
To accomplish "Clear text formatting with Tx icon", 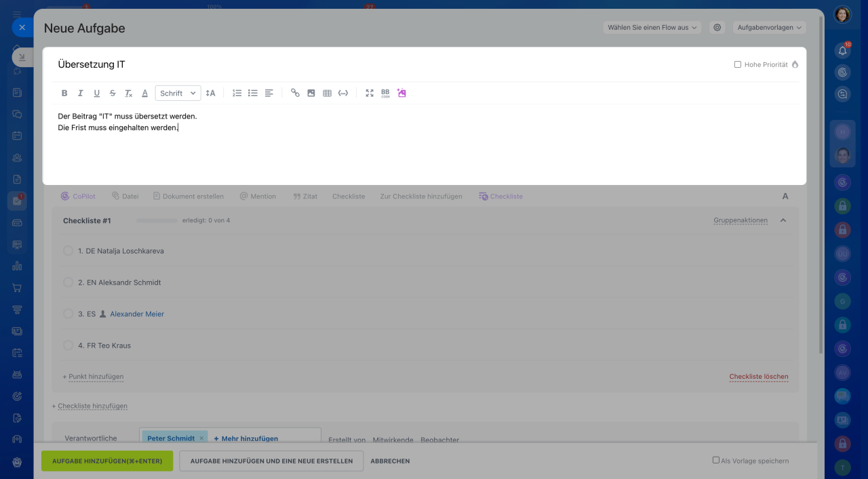I will (129, 93).
